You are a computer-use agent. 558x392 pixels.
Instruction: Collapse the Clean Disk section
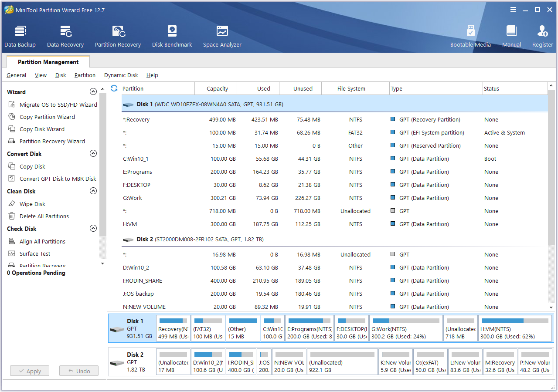click(x=93, y=191)
